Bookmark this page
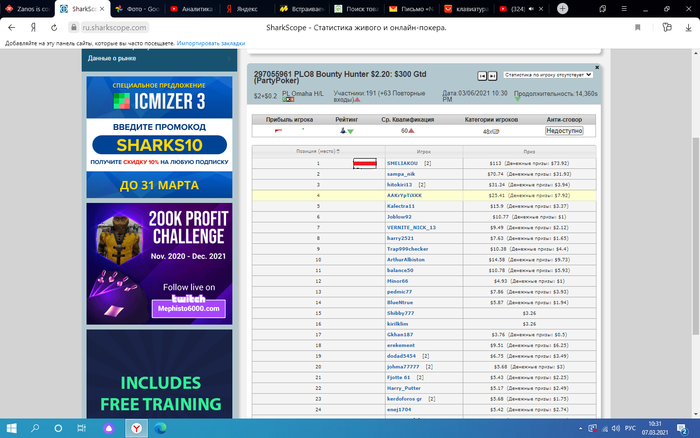The image size is (700, 438). [x=638, y=28]
